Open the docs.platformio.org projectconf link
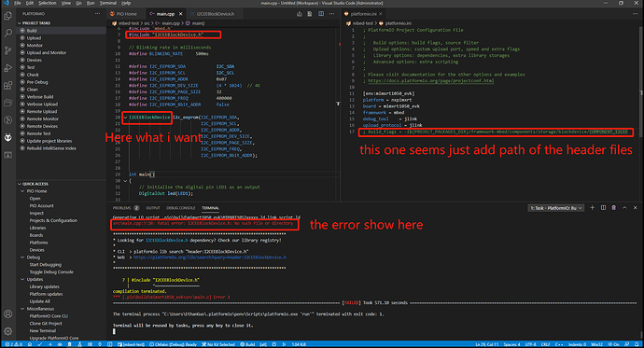Image resolution: width=644 pixels, height=348 pixels. click(x=431, y=81)
